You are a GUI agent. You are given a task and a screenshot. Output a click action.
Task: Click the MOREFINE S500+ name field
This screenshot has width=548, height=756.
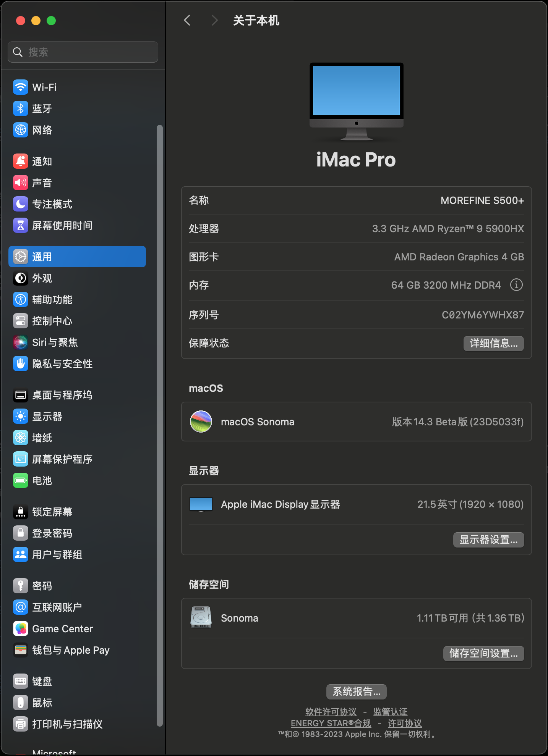point(482,200)
